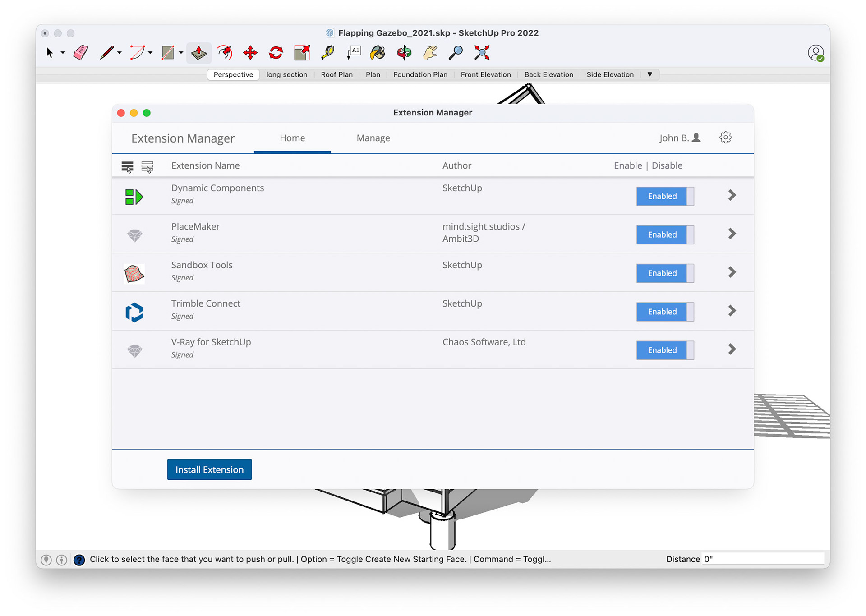Switch to the Perspective scene tab
The image size is (866, 616).
[x=233, y=74]
